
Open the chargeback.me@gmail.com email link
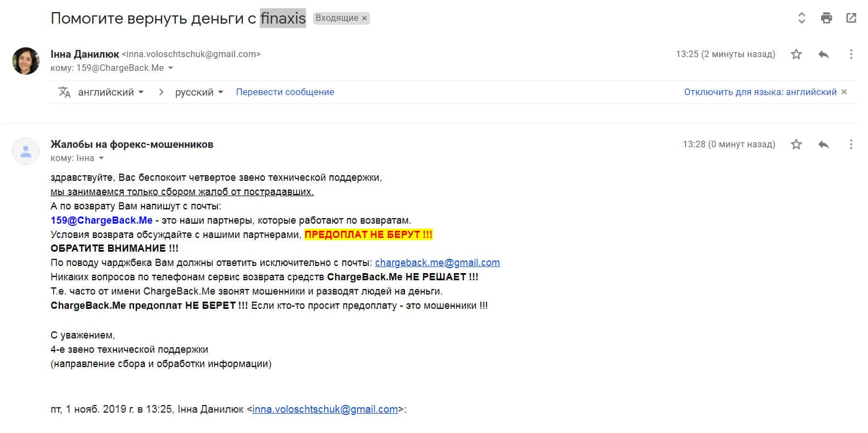[437, 263]
